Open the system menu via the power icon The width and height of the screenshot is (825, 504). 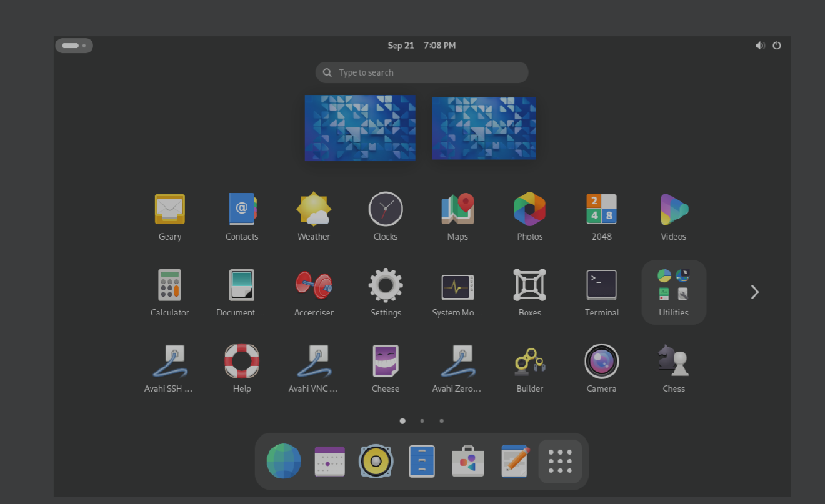click(x=777, y=45)
